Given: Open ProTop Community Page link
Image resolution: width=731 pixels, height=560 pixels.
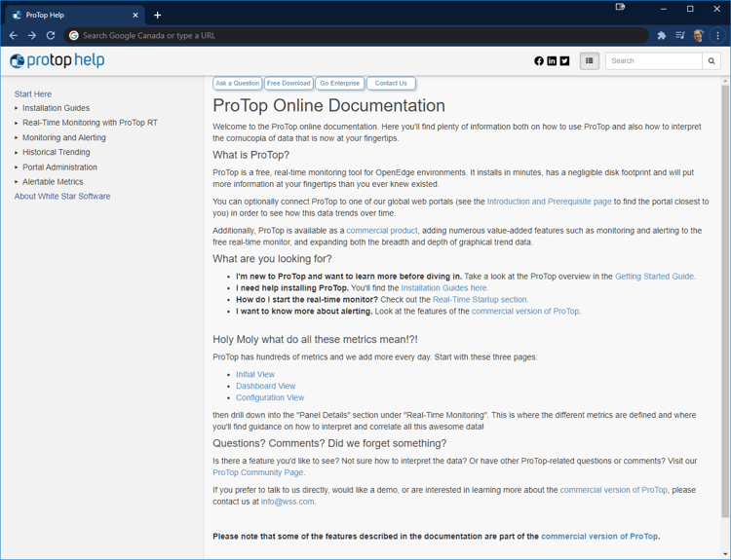Looking at the screenshot, I should click(x=258, y=472).
